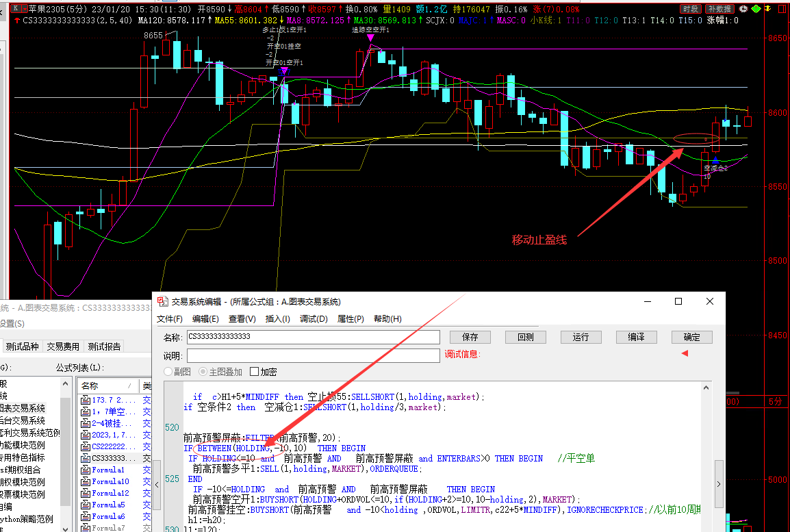This screenshot has height=532, width=790.
Task: Select the 图表交易系统 tree item
Action: [23, 408]
